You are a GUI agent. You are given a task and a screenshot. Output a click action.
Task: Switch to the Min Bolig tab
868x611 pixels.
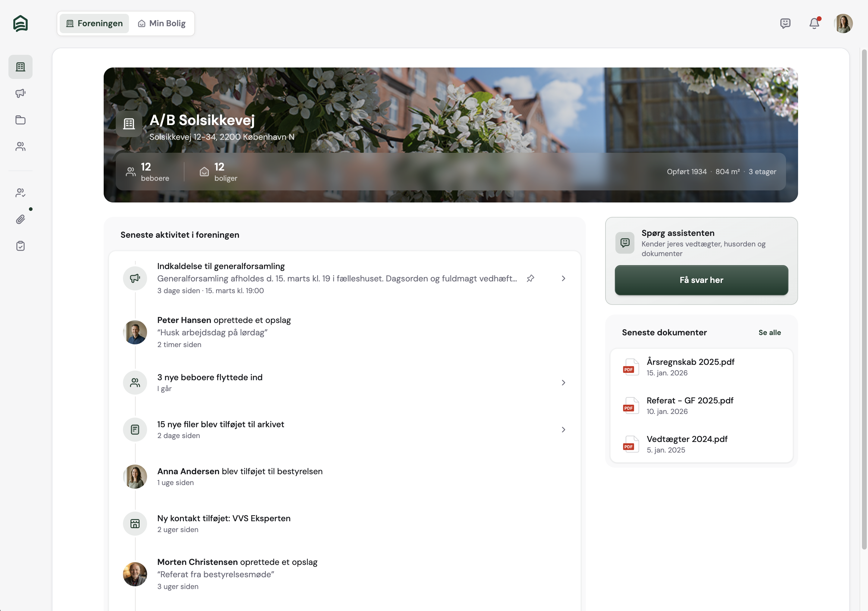click(x=162, y=23)
